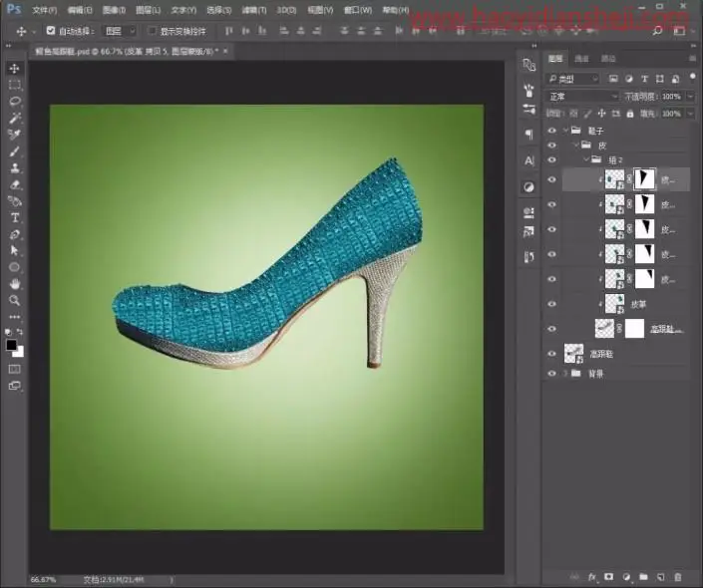Open the 滤镜(T) menu
703x588 pixels.
pyautogui.click(x=253, y=10)
